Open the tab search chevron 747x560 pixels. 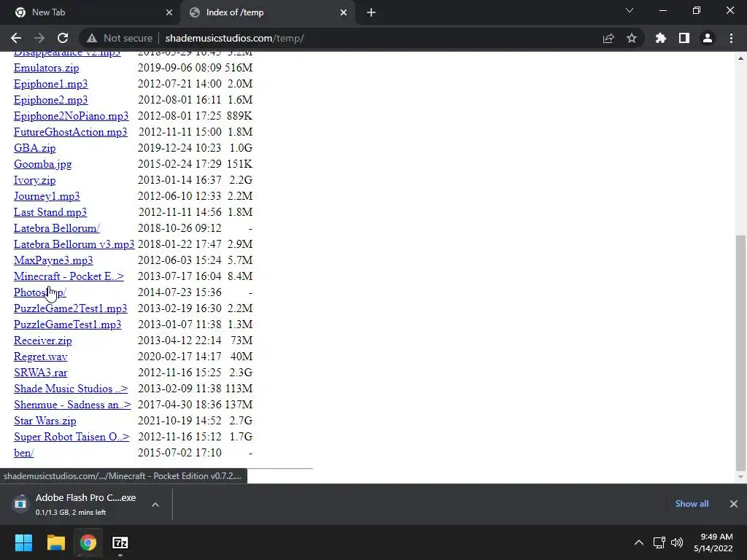coord(630,10)
